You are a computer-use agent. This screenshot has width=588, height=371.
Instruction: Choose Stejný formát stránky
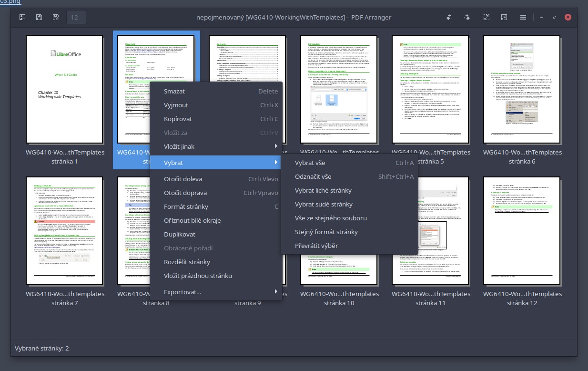point(349,232)
